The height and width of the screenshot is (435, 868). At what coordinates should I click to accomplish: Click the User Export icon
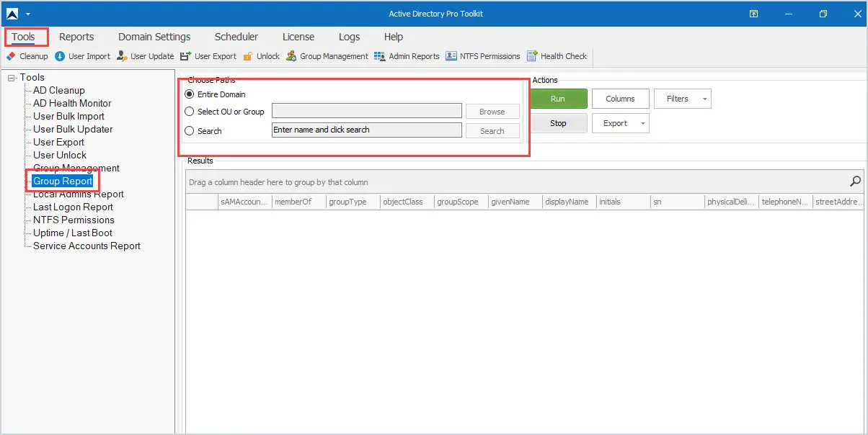coord(185,56)
